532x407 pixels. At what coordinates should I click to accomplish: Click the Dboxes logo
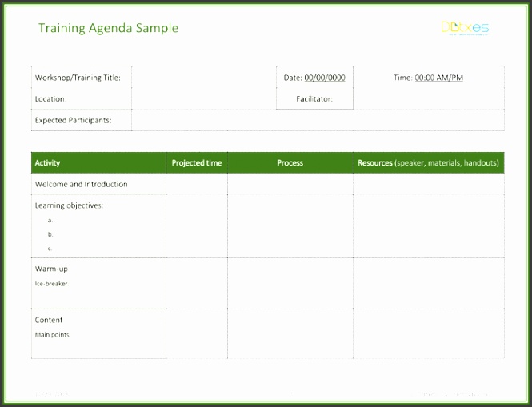coord(465,28)
